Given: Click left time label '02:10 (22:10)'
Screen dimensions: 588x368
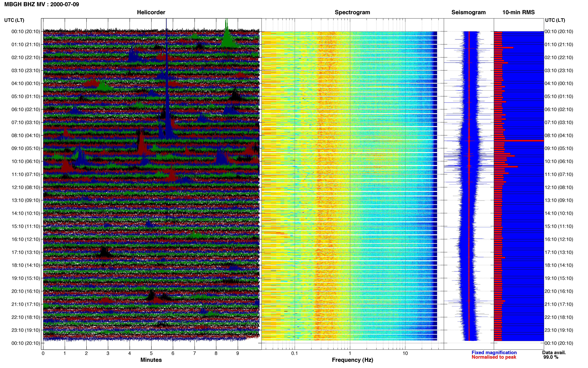Looking at the screenshot, I should 26,57.
